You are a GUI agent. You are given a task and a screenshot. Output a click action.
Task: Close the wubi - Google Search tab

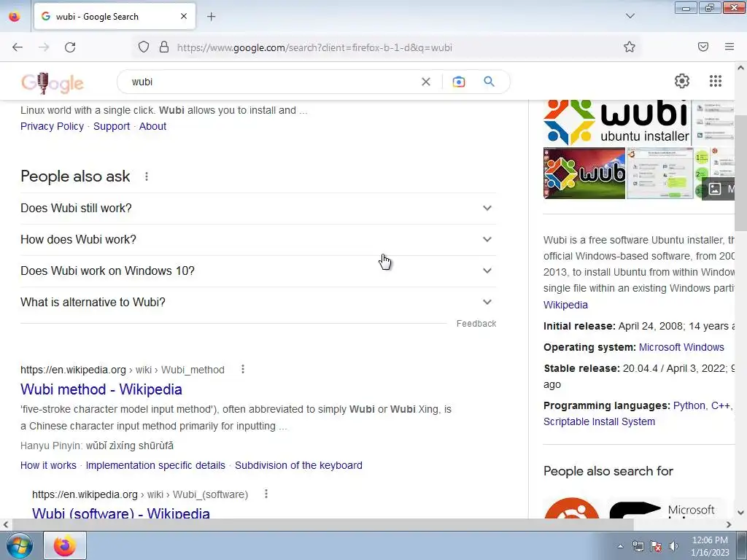pos(184,16)
